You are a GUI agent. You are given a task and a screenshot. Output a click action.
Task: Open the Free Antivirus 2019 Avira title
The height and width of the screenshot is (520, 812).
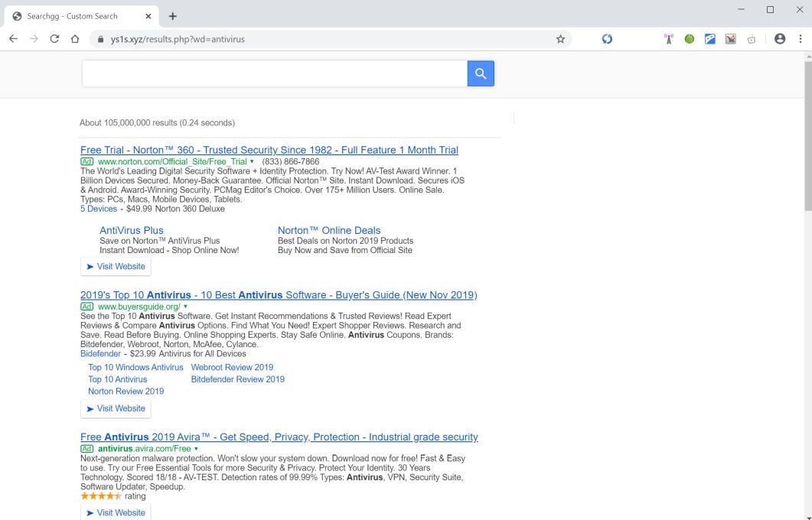click(x=279, y=437)
